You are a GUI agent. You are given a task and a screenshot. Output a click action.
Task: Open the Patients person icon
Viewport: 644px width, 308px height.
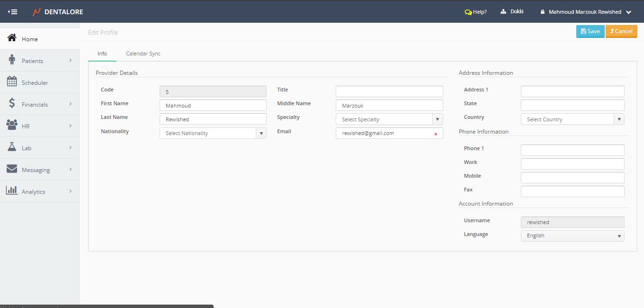pos(12,60)
